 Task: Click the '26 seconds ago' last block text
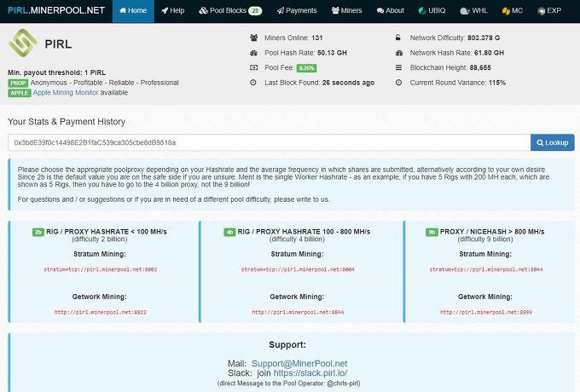348,83
